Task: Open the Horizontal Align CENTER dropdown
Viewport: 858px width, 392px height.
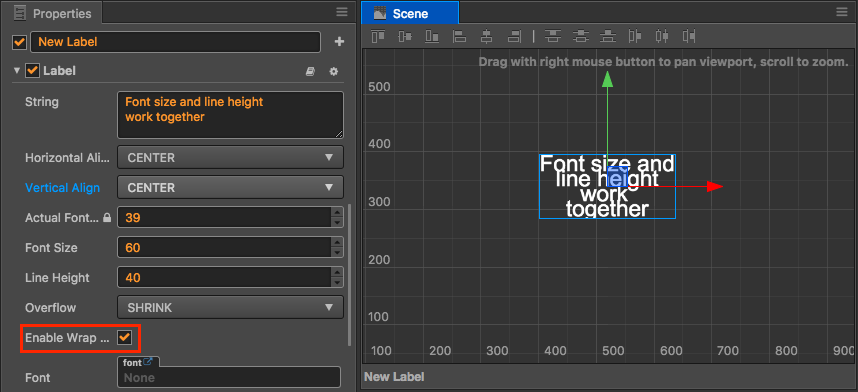Action: 230,157
